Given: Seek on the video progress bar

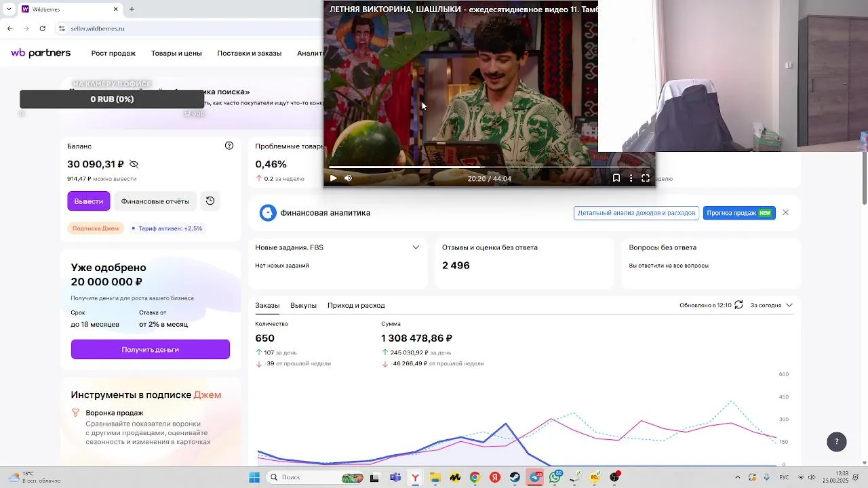Looking at the screenshot, I should pyautogui.click(x=489, y=167).
